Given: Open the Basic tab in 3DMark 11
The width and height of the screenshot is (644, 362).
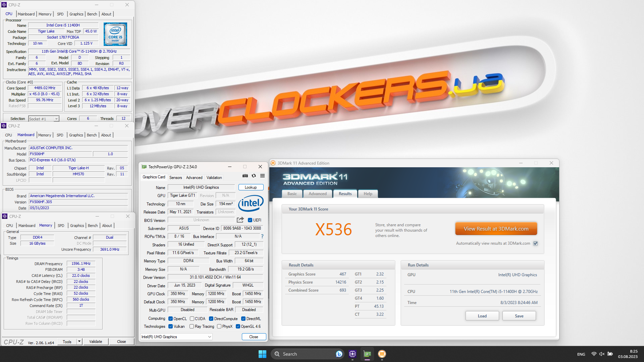Looking at the screenshot, I should pyautogui.click(x=292, y=194).
